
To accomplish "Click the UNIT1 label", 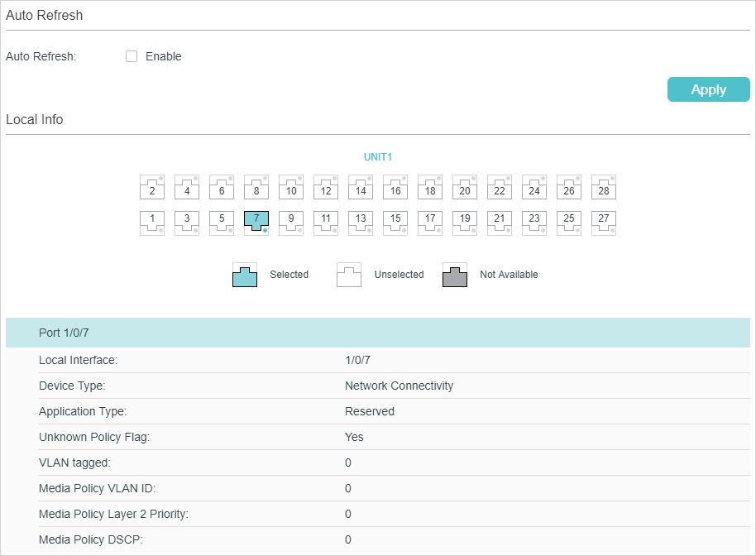I will (x=378, y=156).
